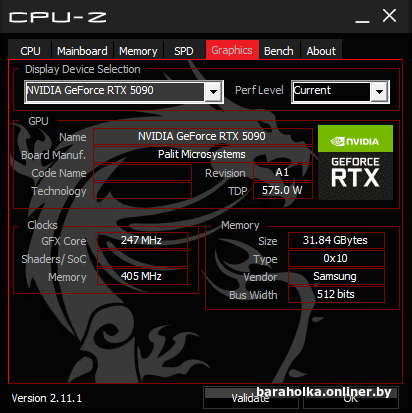This screenshot has height=413, width=412.
Task: Switch to the CPU tab
Action: (x=30, y=51)
